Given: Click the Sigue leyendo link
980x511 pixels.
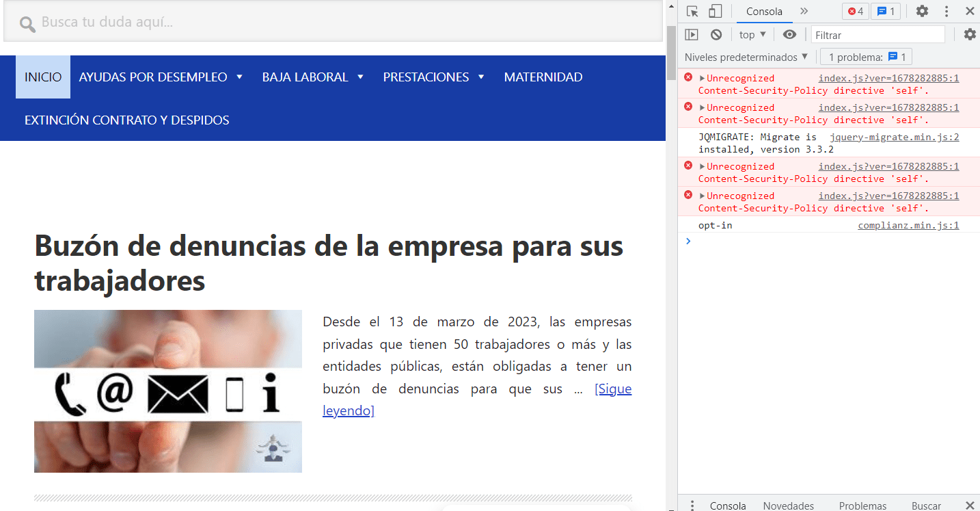Looking at the screenshot, I should tap(477, 399).
